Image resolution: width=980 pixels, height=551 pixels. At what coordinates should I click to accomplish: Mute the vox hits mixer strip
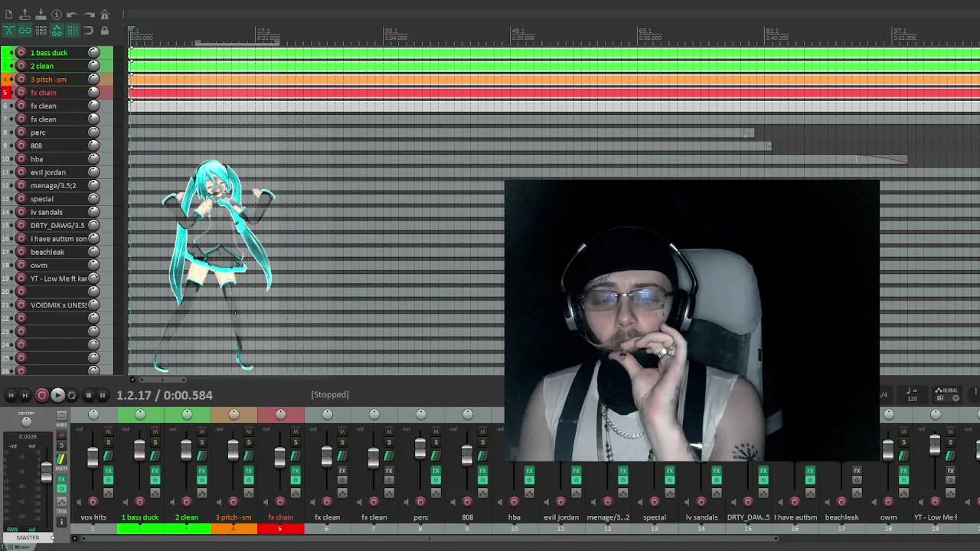point(108,432)
